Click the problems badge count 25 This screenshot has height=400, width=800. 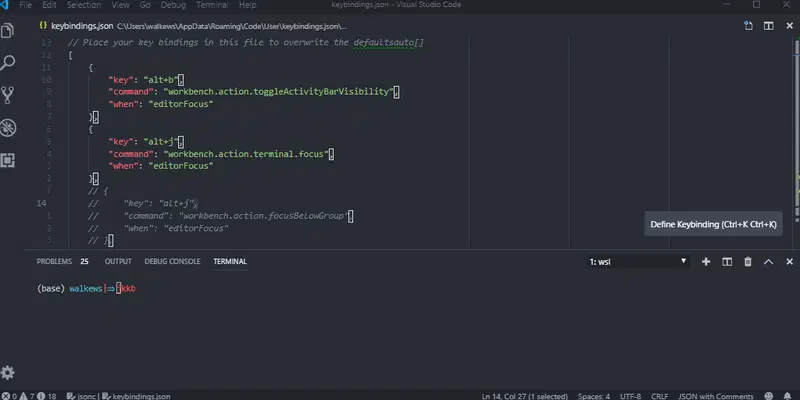click(84, 262)
